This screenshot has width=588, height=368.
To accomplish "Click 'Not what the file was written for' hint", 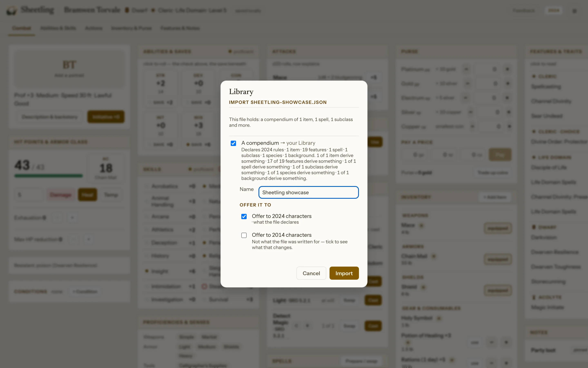I will [300, 244].
